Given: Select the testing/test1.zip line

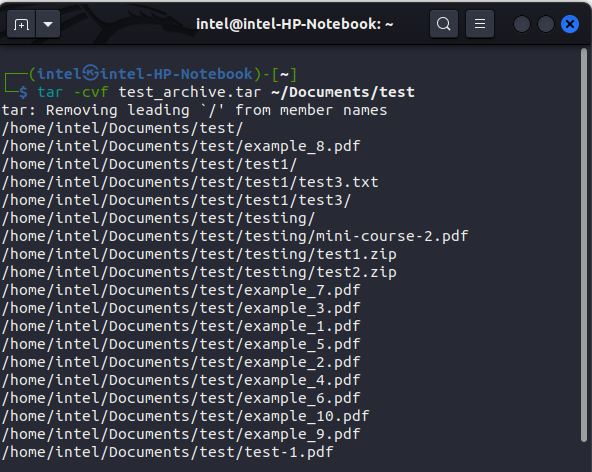Looking at the screenshot, I should (199, 255).
